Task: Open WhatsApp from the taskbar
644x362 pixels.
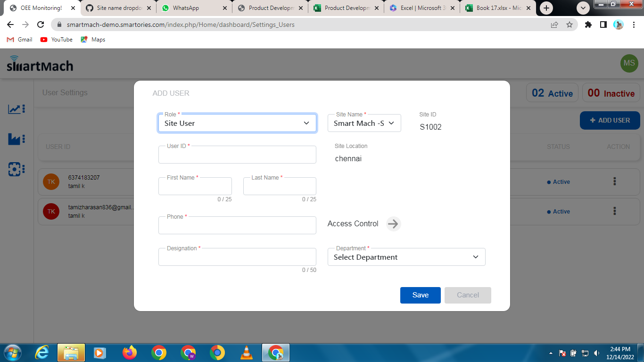Action: pos(188,353)
